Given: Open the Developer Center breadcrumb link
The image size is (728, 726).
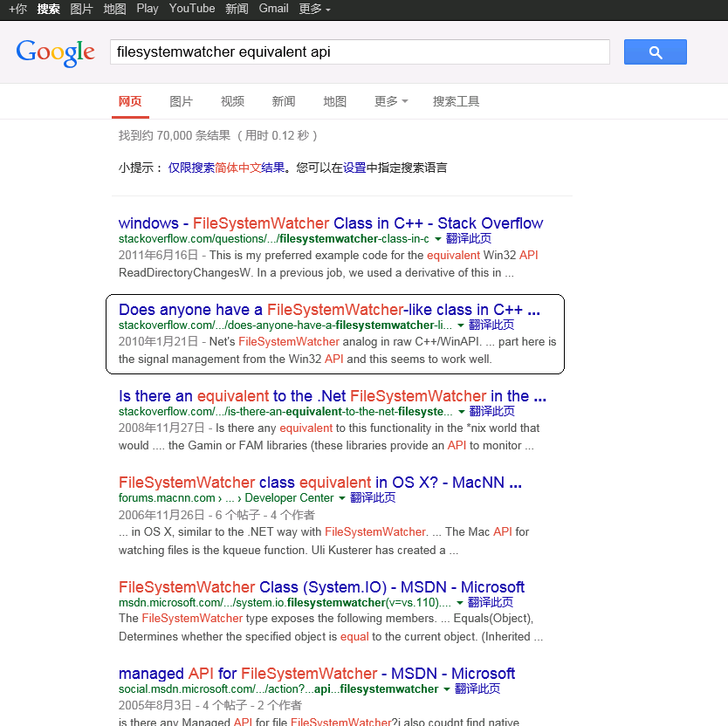Looking at the screenshot, I should [289, 497].
